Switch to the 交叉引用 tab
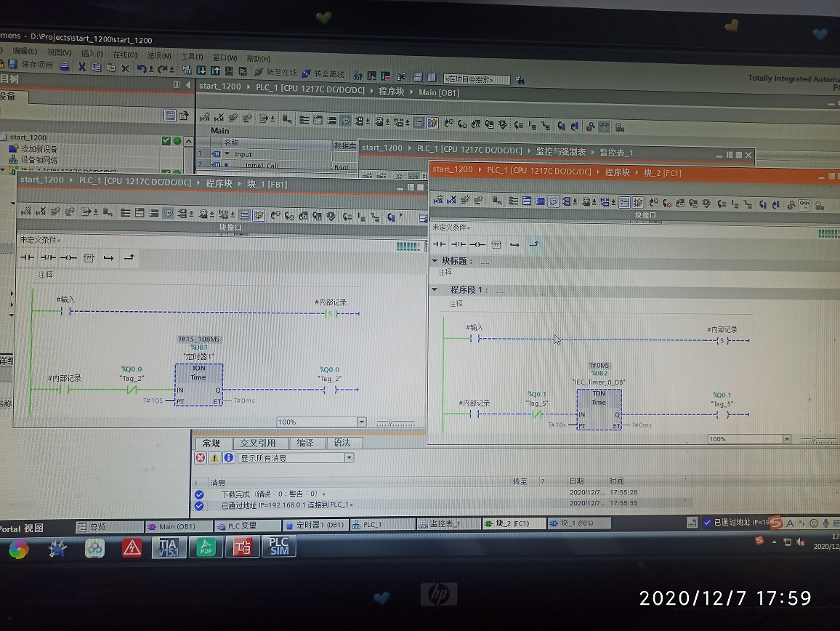 (258, 443)
